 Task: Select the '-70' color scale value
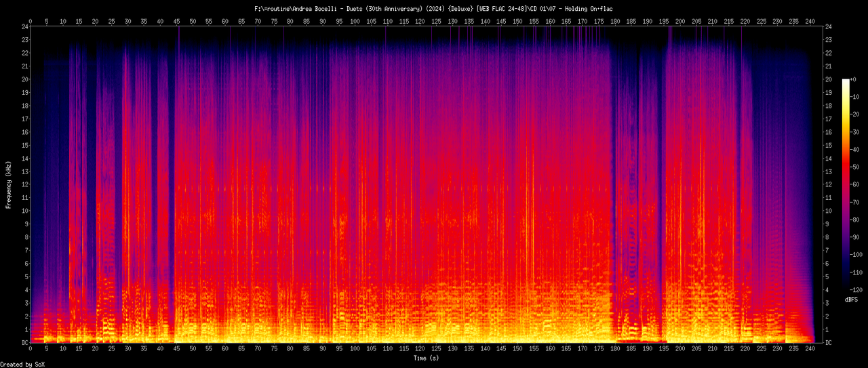[856, 202]
